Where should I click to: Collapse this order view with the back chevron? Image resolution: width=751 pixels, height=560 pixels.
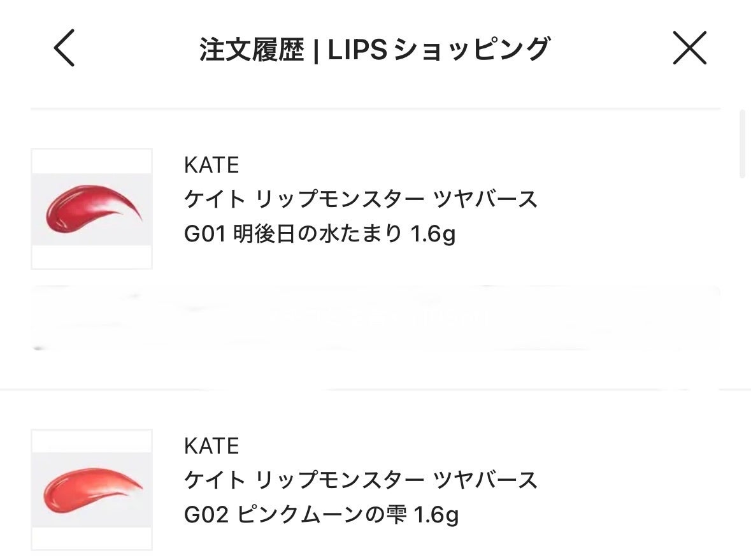click(x=62, y=48)
